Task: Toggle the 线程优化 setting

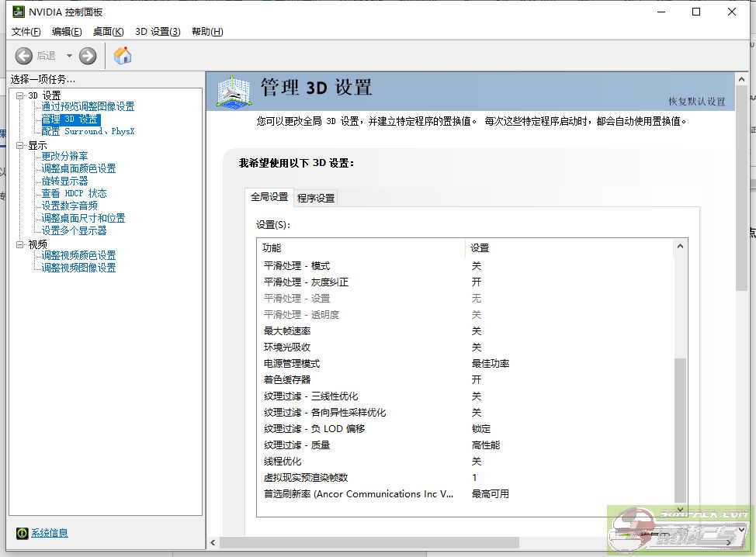Action: click(x=477, y=461)
